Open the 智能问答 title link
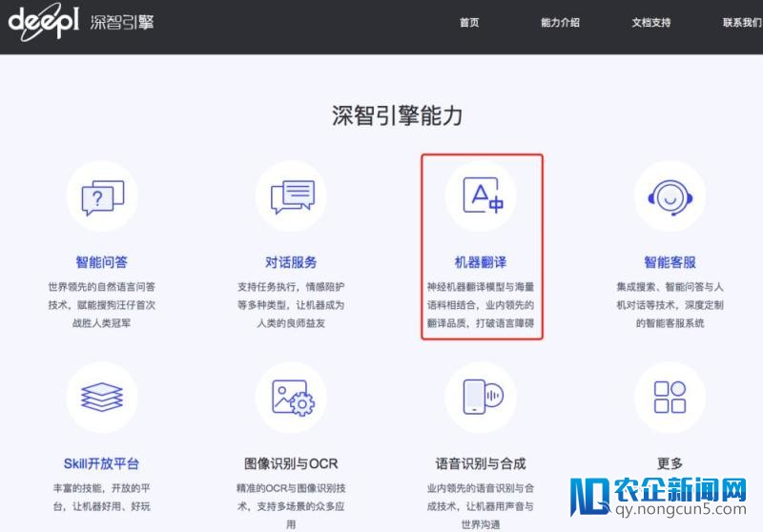The height and width of the screenshot is (532, 763). [102, 262]
